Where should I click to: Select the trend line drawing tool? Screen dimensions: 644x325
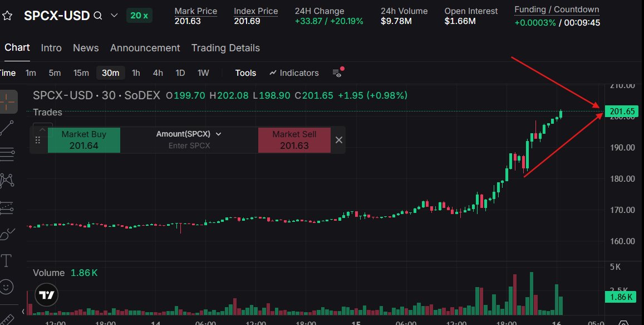click(x=7, y=128)
